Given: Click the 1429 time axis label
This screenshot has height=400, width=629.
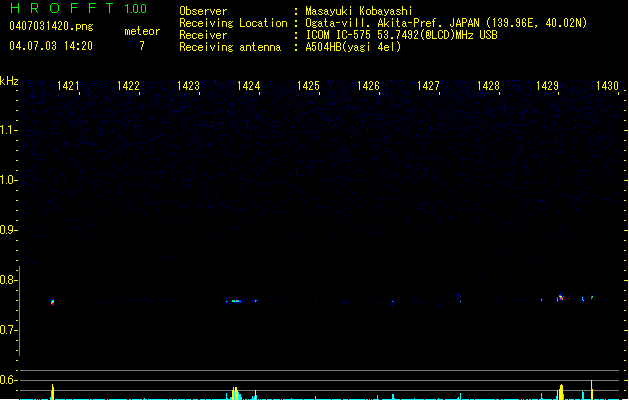Looking at the screenshot, I should (x=548, y=86).
